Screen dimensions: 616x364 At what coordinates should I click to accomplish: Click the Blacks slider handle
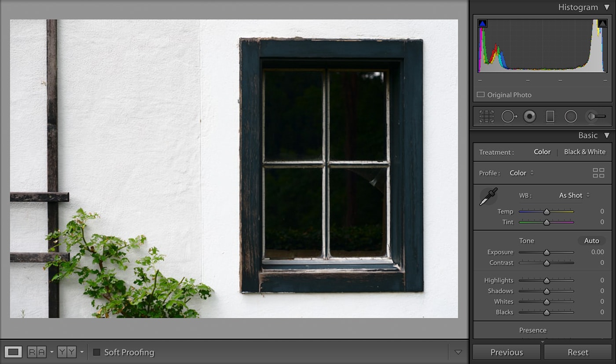coord(546,312)
